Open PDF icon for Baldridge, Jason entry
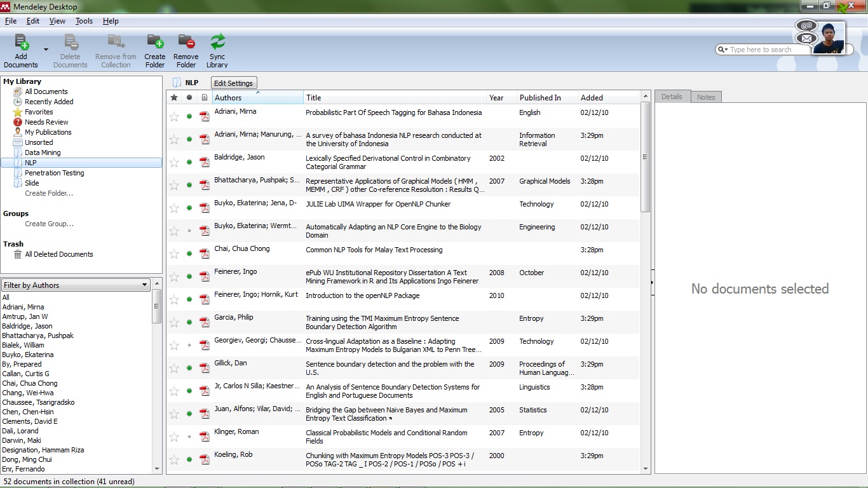Image resolution: width=868 pixels, height=488 pixels. (x=205, y=162)
